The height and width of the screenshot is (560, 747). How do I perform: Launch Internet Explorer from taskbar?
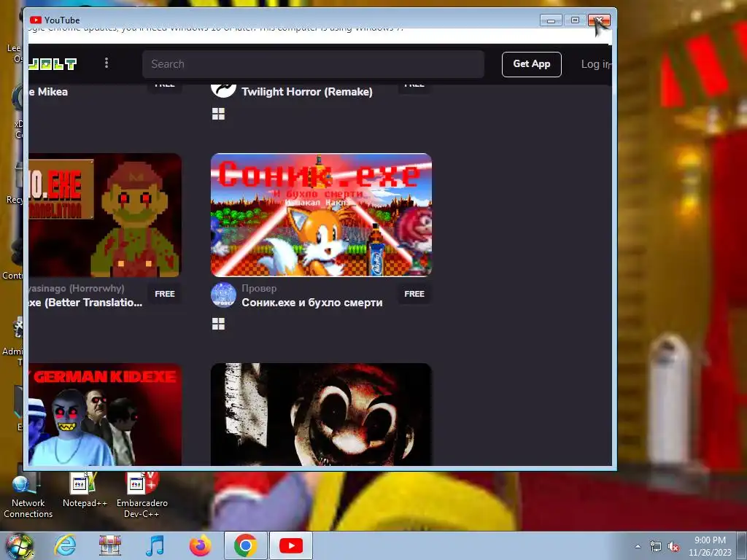point(65,545)
